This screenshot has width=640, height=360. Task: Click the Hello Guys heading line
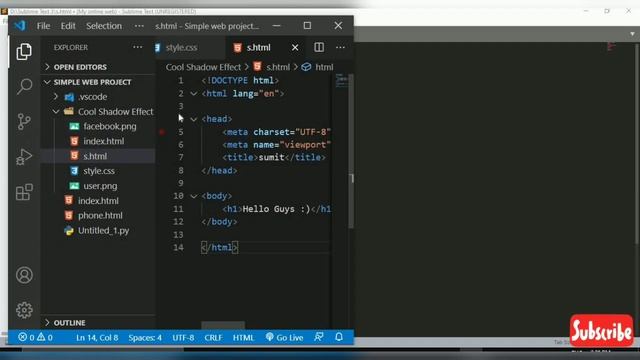pos(277,209)
